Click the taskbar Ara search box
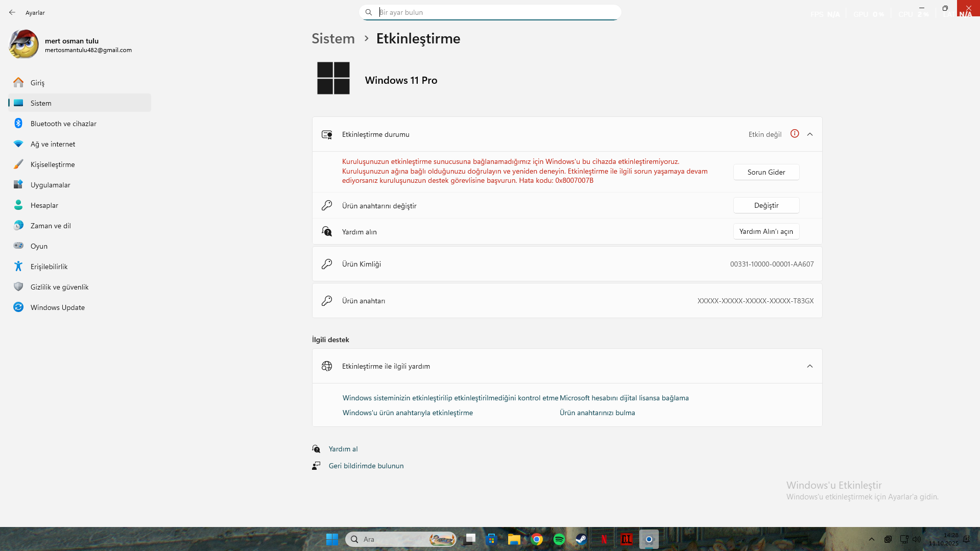This screenshot has width=980, height=551. [401, 539]
